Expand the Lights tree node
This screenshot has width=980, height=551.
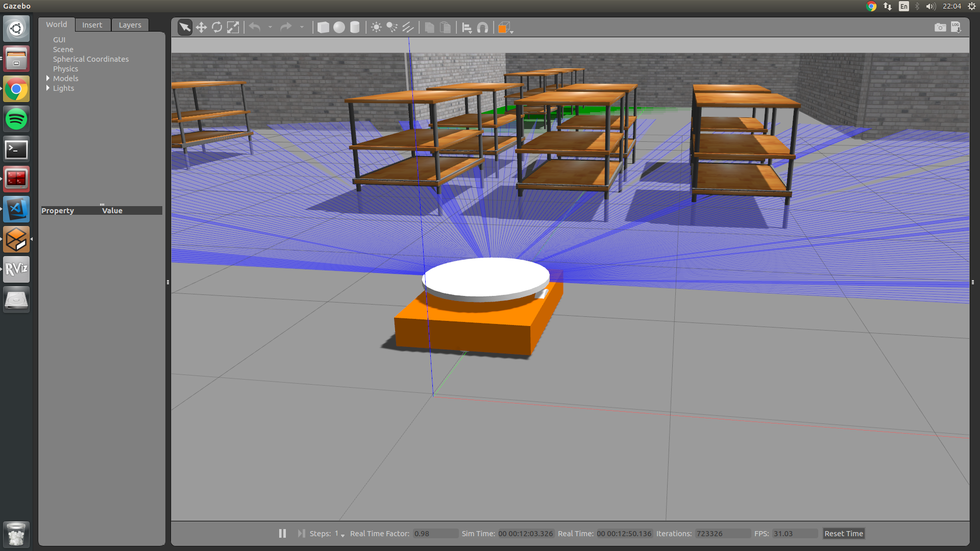tap(48, 88)
